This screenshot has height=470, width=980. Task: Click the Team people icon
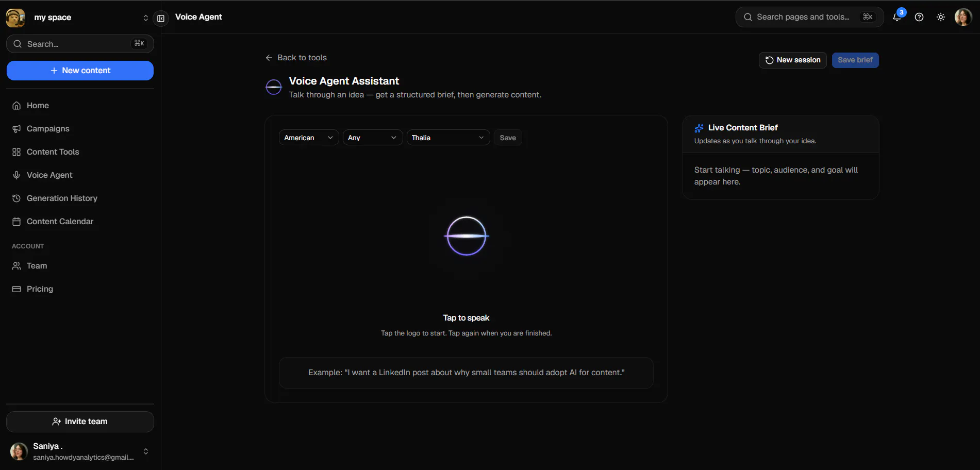(16, 266)
